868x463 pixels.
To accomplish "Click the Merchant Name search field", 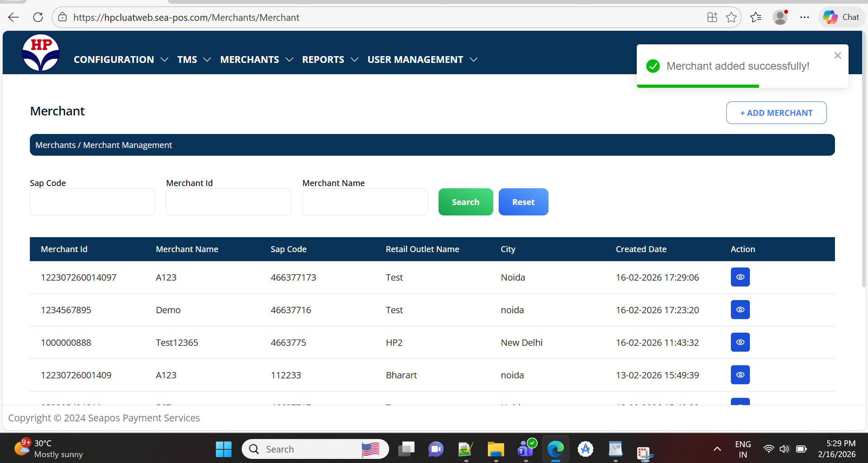I will tap(364, 202).
